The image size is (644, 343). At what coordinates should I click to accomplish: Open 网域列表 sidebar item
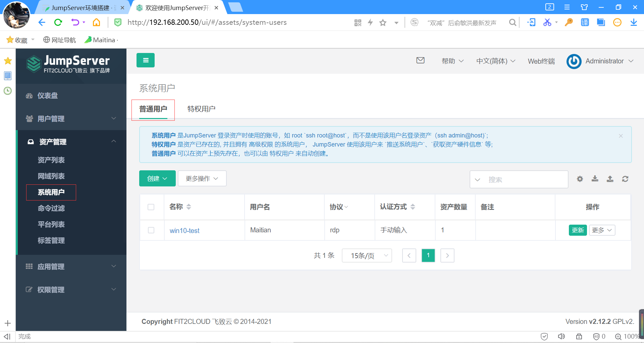coord(51,176)
